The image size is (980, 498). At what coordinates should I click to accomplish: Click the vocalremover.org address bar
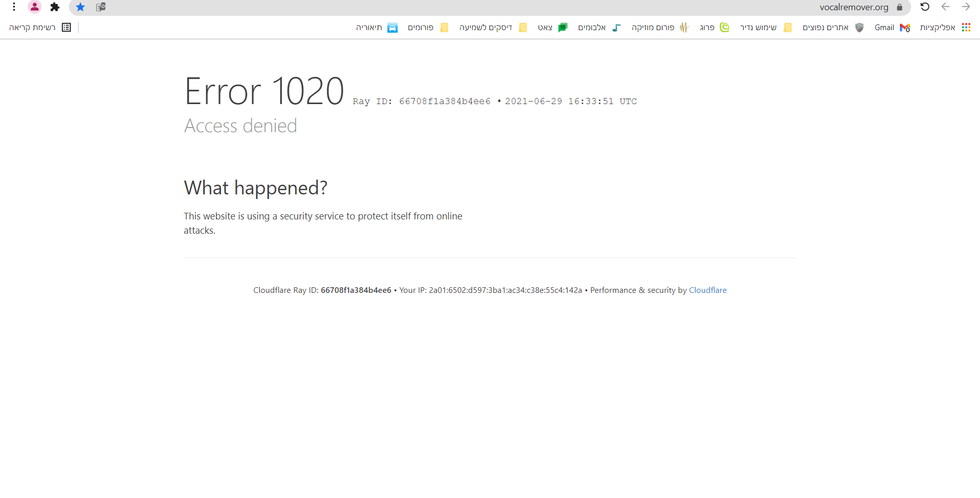(x=490, y=7)
